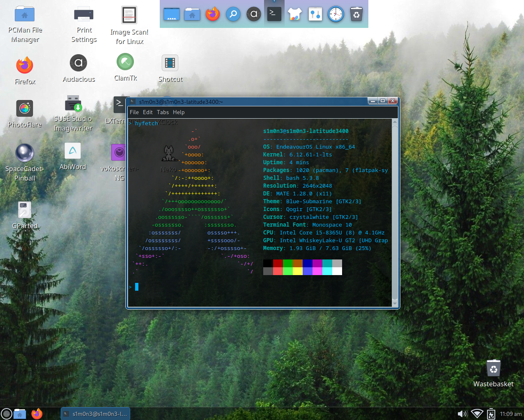
Task: Open the clock app in the top dock
Action: [336, 14]
